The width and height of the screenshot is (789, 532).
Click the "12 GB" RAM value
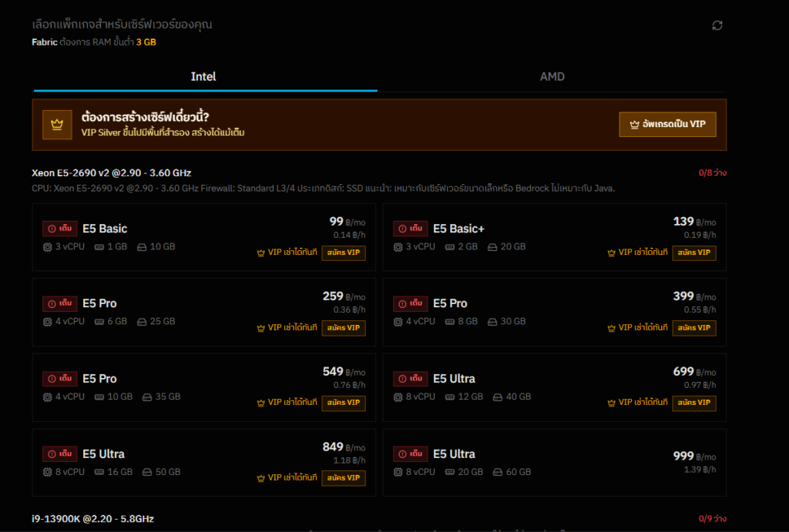click(x=471, y=396)
